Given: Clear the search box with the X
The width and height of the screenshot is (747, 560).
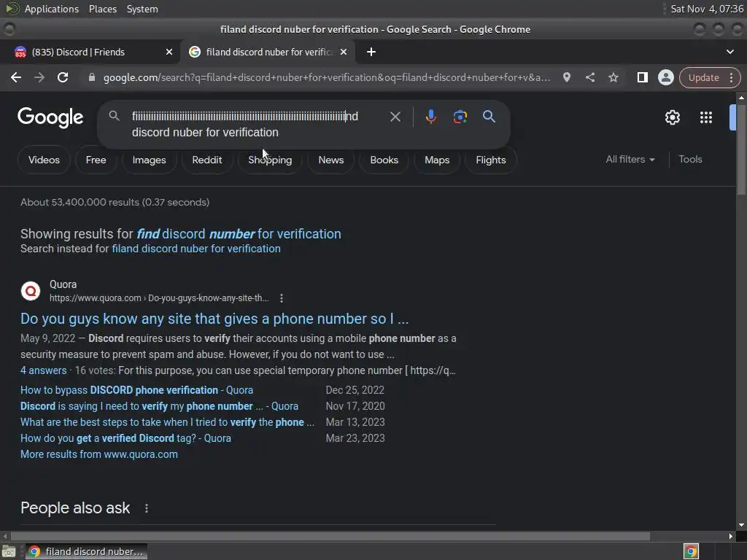Looking at the screenshot, I should pyautogui.click(x=395, y=117).
